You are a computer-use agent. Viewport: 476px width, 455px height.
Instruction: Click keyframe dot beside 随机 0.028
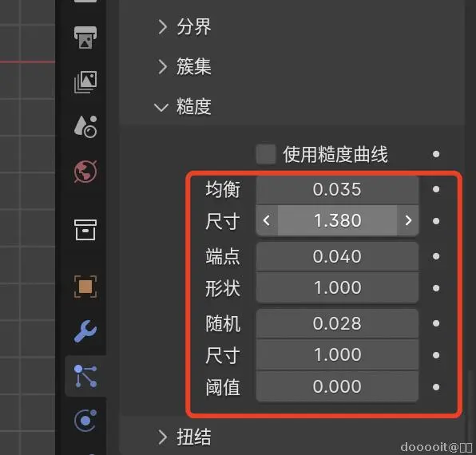(x=436, y=323)
